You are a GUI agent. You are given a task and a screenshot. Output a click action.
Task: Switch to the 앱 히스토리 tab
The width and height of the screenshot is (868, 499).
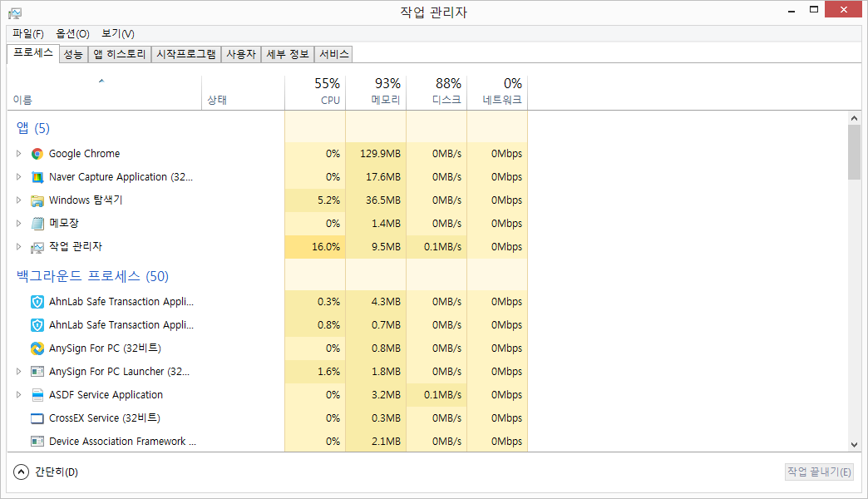coord(120,54)
